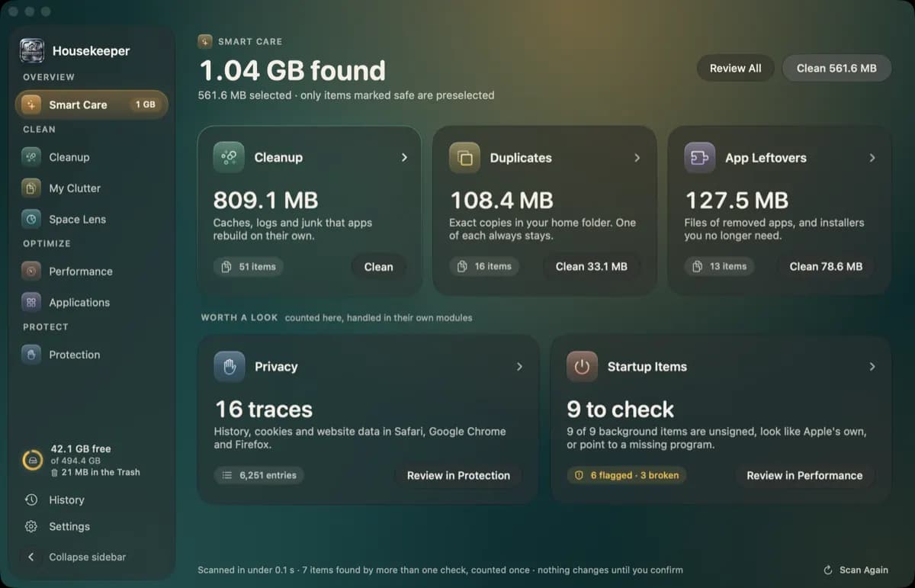Image resolution: width=915 pixels, height=588 pixels.
Task: Click the Review All button
Action: pyautogui.click(x=735, y=68)
